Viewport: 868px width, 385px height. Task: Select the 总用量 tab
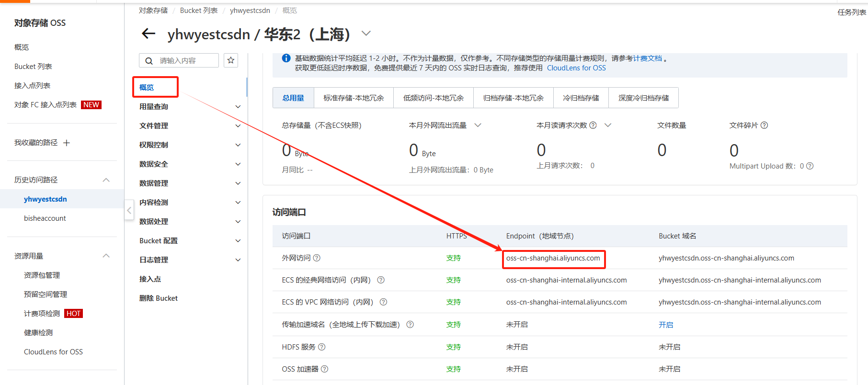coord(293,98)
